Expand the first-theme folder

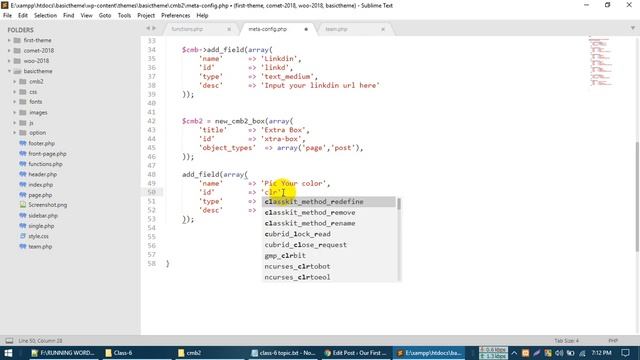tap(9, 40)
